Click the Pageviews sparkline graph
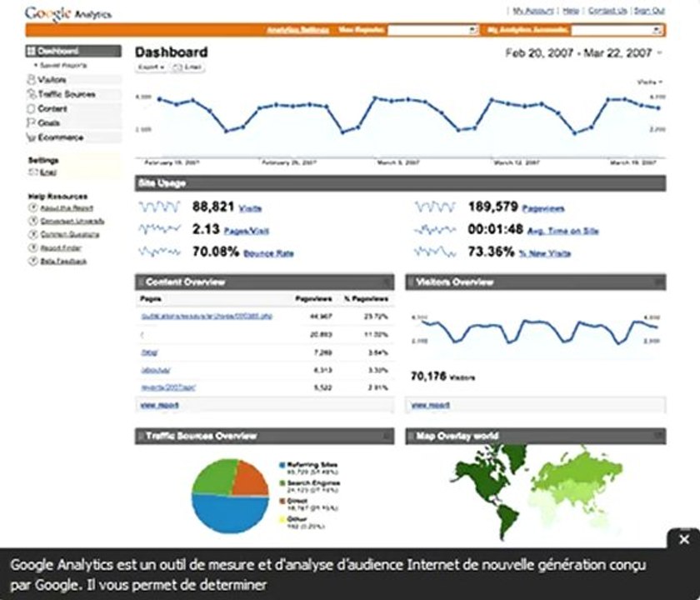700x600 pixels. [x=435, y=207]
